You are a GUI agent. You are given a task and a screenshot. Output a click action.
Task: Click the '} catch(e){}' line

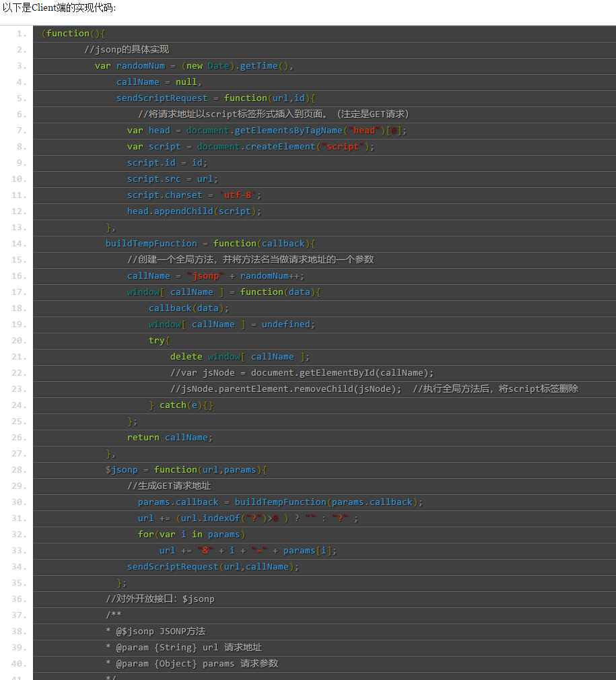(x=181, y=405)
